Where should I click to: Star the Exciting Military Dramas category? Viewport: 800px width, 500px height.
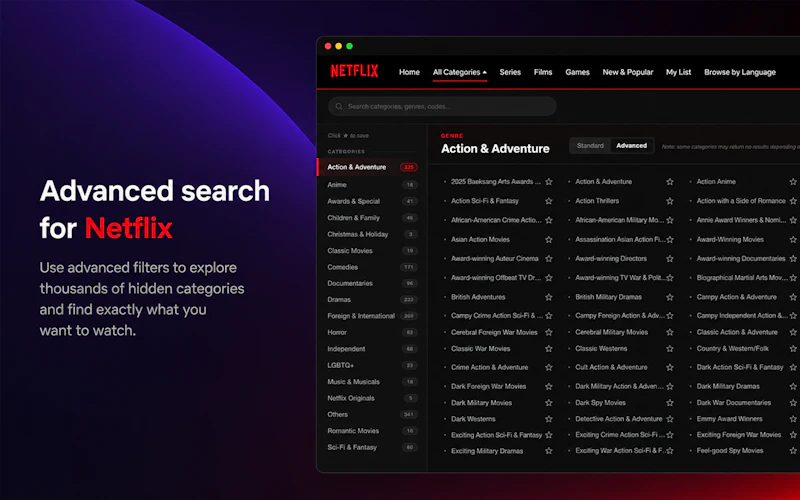point(548,451)
